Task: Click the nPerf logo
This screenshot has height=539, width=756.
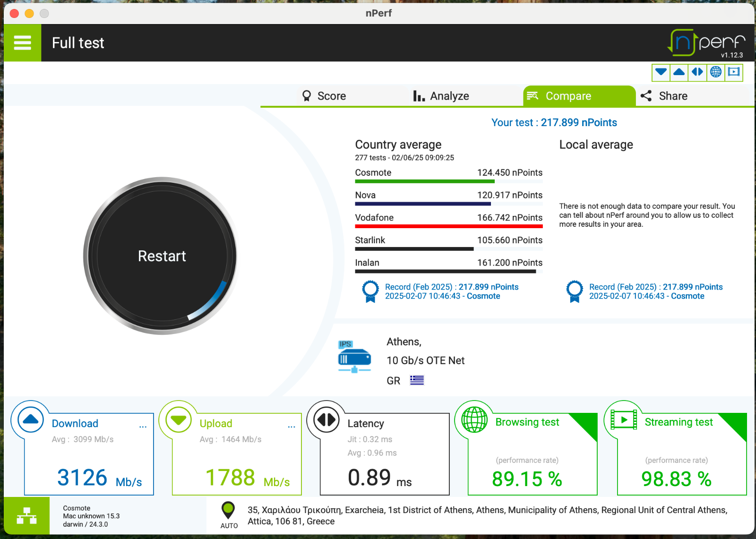Action: 706,43
